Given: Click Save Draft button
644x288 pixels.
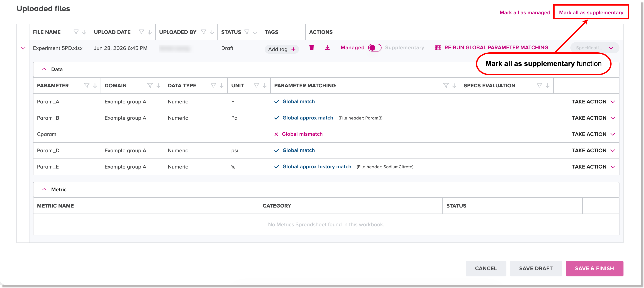Looking at the screenshot, I should 536,268.
